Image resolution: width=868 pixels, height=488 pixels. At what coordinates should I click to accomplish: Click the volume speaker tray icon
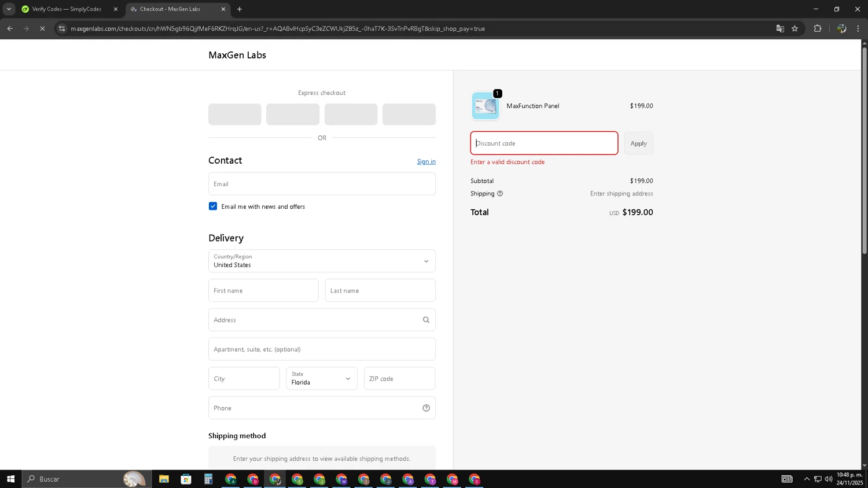[x=829, y=479]
